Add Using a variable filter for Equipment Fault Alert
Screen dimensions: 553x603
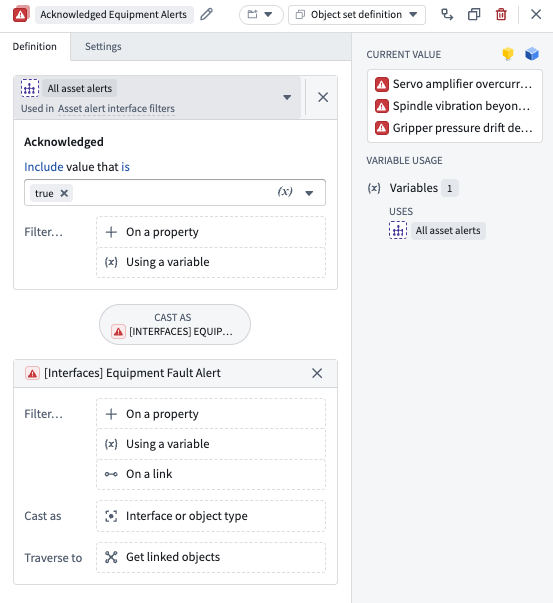pyautogui.click(x=211, y=444)
